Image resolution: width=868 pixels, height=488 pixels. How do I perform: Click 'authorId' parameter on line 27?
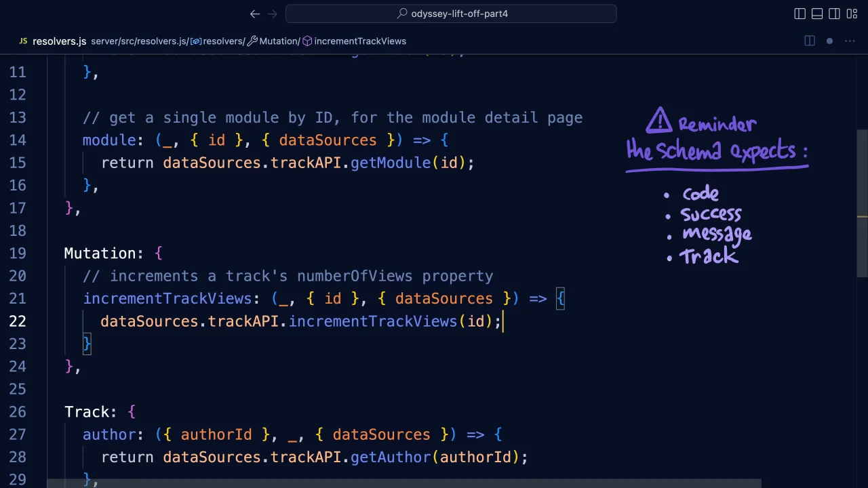(x=216, y=434)
